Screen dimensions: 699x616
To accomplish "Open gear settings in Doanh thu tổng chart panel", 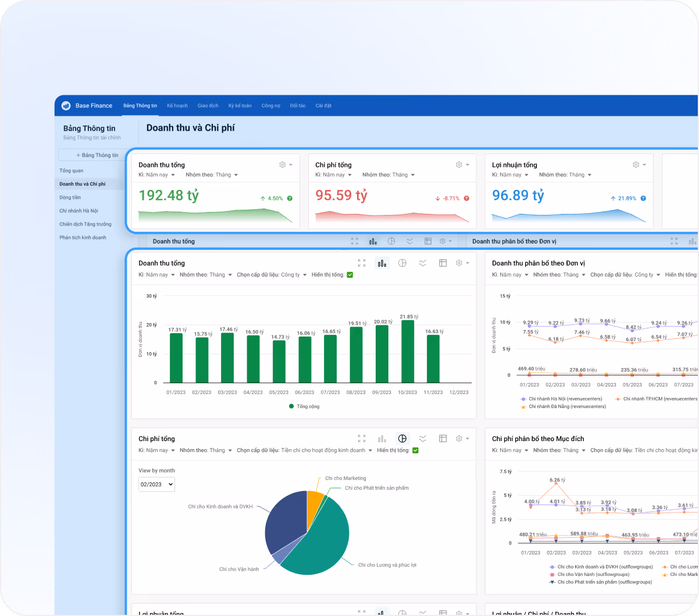I will (x=459, y=263).
